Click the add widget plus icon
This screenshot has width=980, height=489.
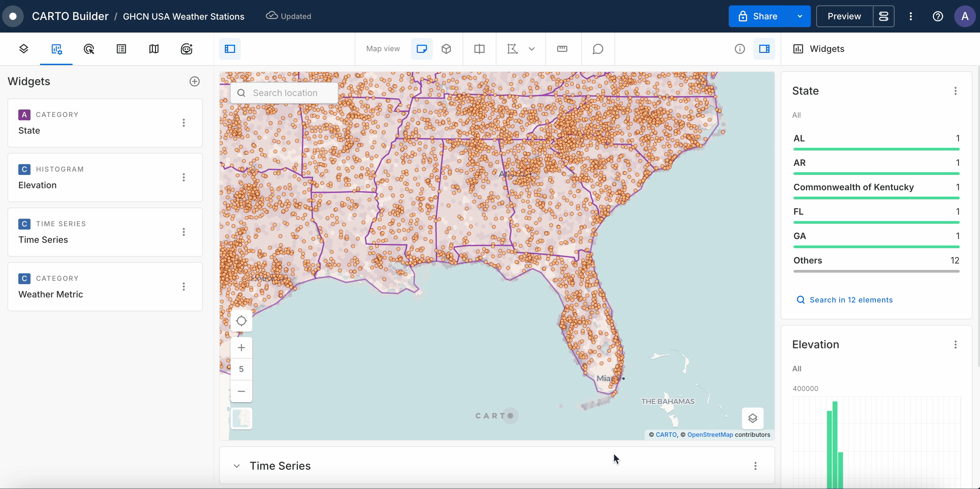pyautogui.click(x=194, y=81)
